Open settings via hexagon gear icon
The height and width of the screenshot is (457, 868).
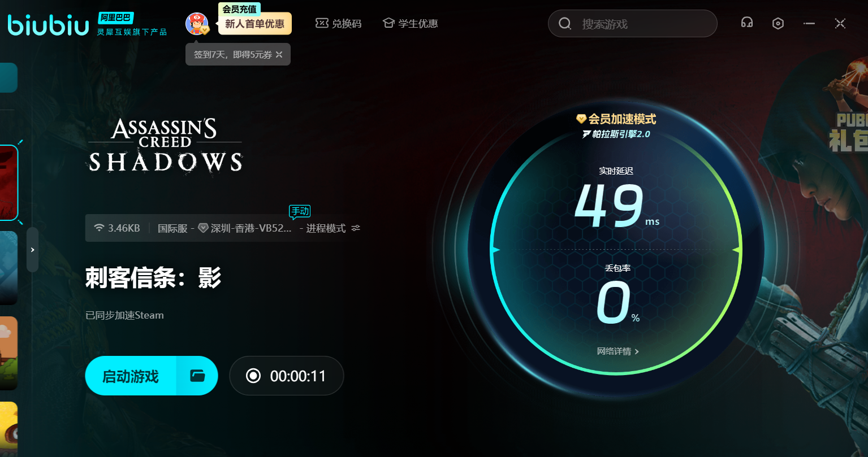779,23
